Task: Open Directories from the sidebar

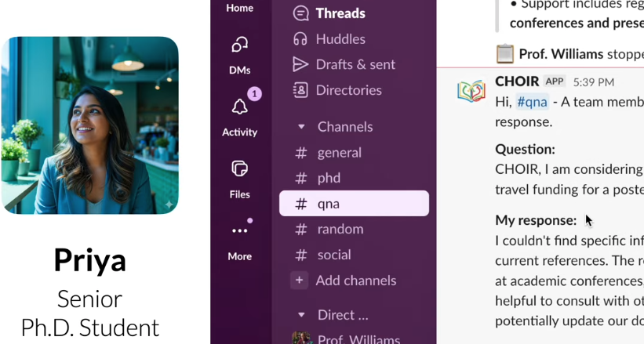Action: (x=348, y=90)
